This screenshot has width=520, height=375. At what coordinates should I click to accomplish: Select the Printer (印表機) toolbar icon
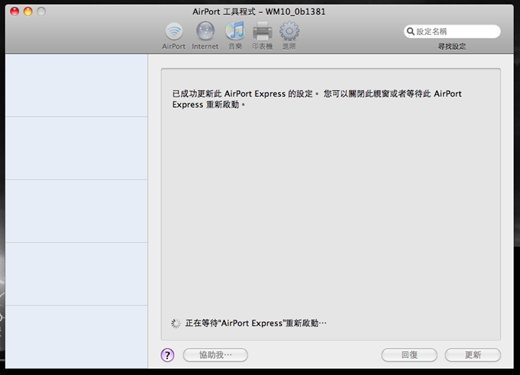(262, 35)
